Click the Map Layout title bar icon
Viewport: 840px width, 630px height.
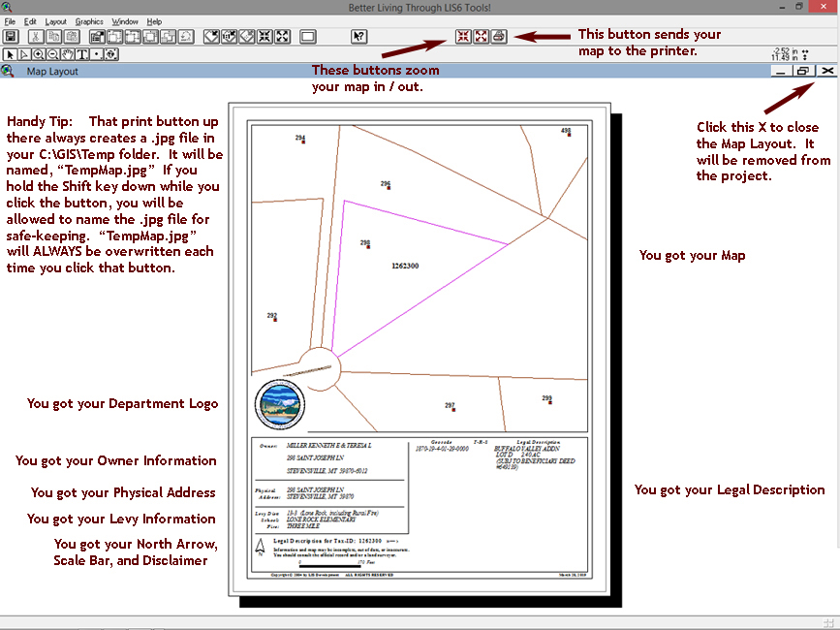click(x=8, y=71)
